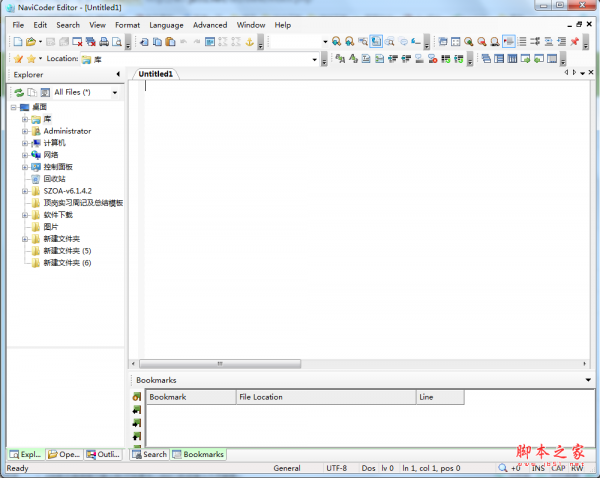Toggle RW read-write indicator in status bar
The width and height of the screenshot is (600, 478).
tap(577, 468)
